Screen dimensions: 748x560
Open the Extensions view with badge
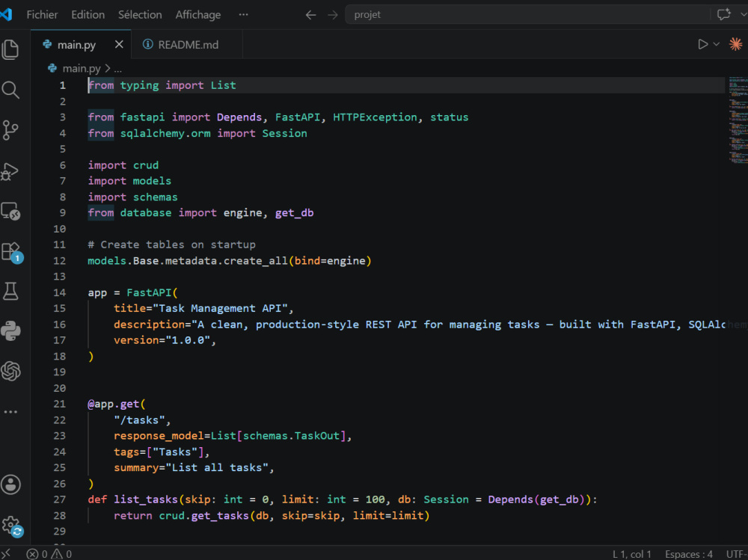point(11,252)
